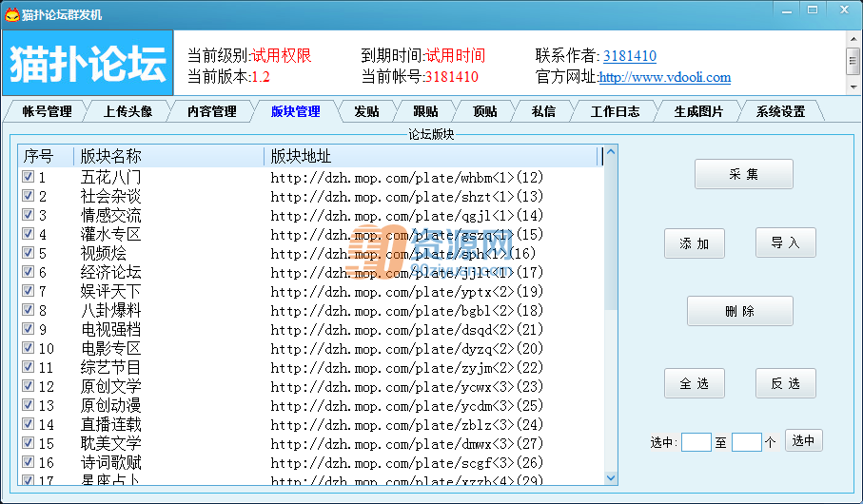Click the 试用权限 level text

pyautogui.click(x=282, y=55)
